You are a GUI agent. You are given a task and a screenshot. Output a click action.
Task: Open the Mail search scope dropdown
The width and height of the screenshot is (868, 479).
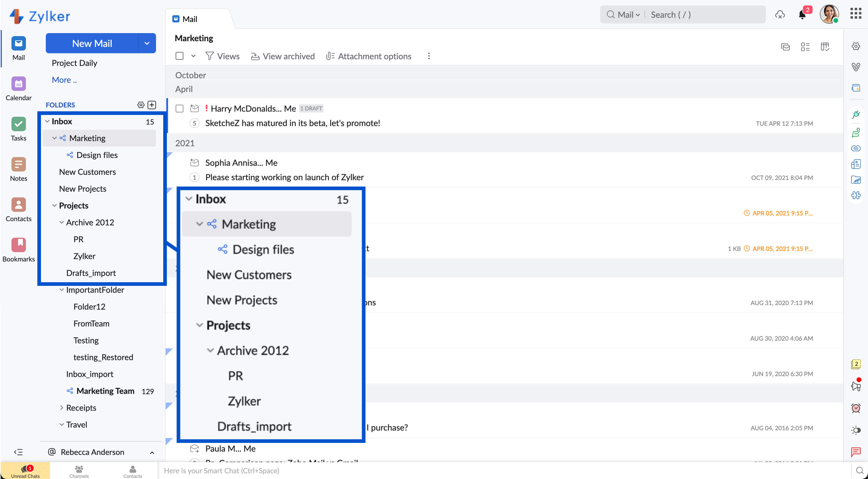629,14
